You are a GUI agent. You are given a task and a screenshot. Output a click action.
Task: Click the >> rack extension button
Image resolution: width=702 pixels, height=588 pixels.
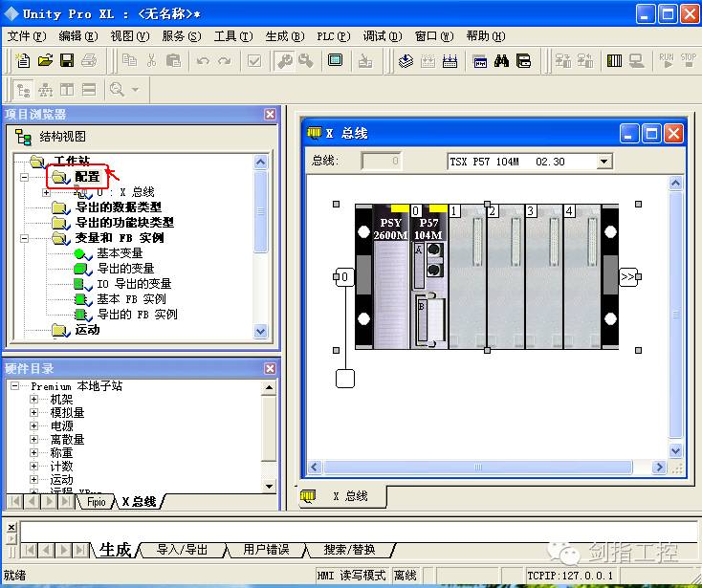[x=627, y=277]
